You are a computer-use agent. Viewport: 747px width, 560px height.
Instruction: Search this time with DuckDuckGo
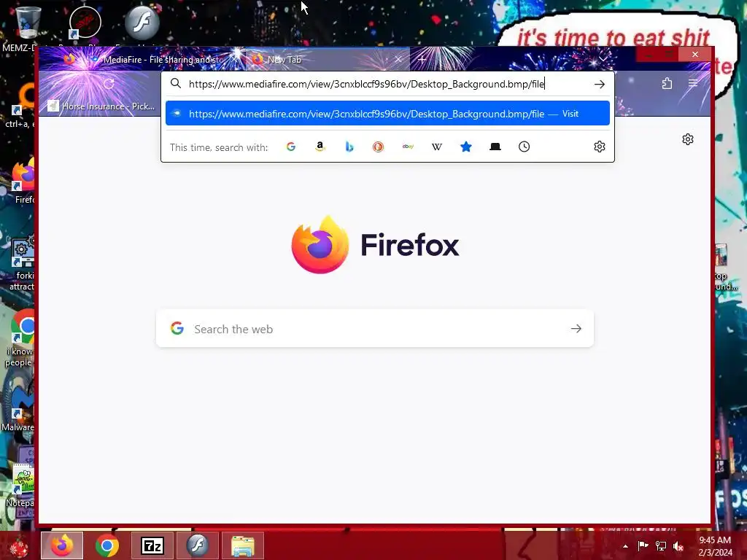click(379, 147)
